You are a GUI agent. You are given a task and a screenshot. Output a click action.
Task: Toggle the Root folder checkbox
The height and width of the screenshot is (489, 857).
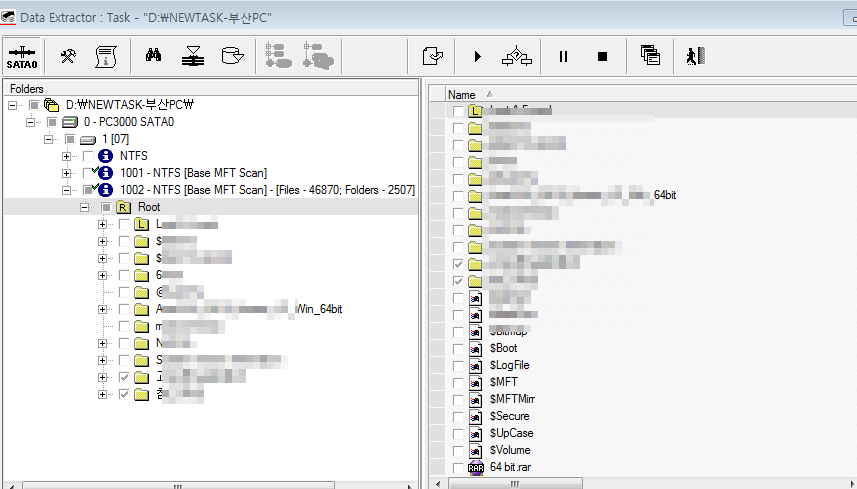106,207
